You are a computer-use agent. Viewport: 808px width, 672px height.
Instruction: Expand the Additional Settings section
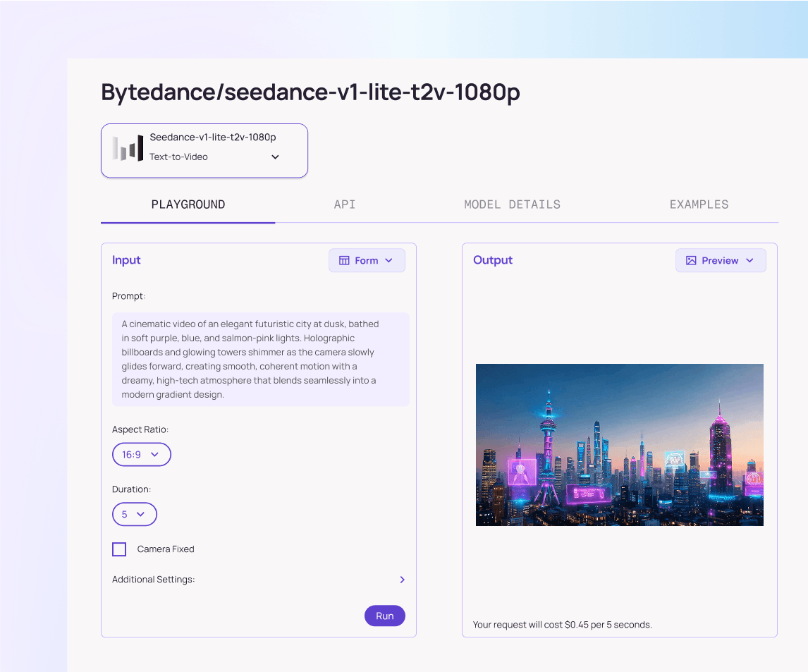tap(154, 580)
